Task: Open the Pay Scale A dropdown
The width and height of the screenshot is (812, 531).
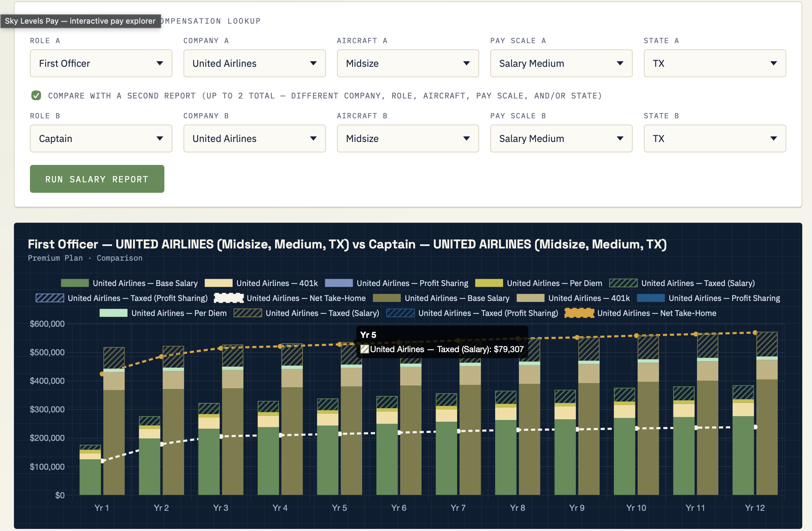Action: (x=561, y=63)
